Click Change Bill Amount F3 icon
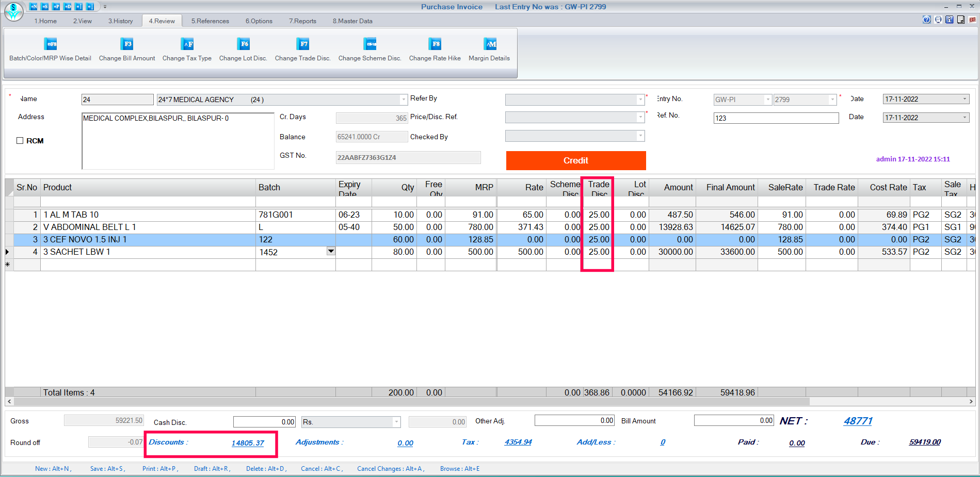The image size is (980, 477). click(127, 44)
